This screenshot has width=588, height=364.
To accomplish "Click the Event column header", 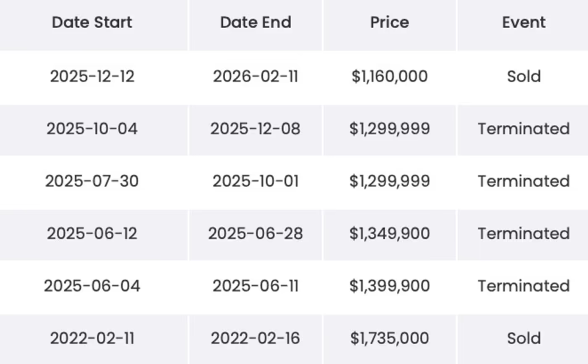I will coord(524,22).
